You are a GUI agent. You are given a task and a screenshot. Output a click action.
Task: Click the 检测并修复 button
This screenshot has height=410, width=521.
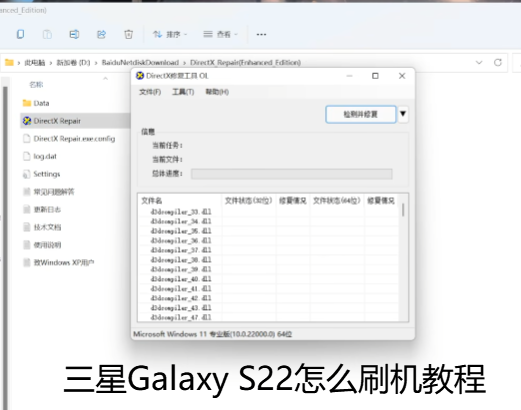(x=361, y=114)
